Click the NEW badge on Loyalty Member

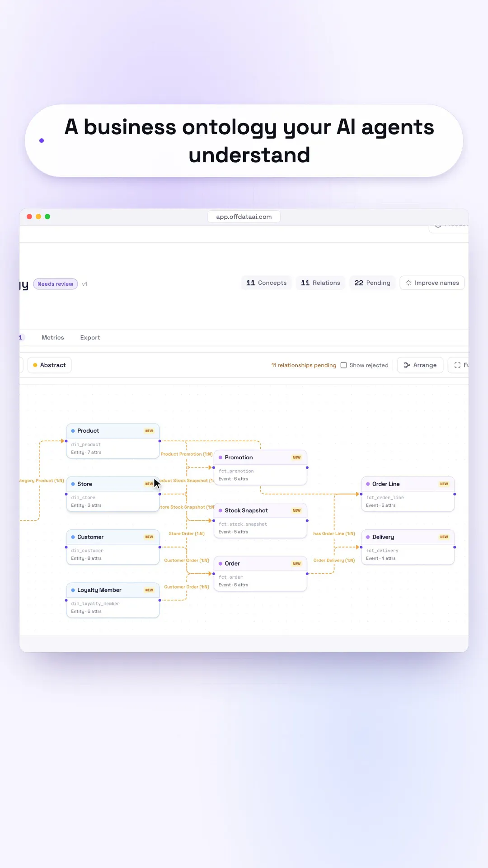pyautogui.click(x=149, y=590)
